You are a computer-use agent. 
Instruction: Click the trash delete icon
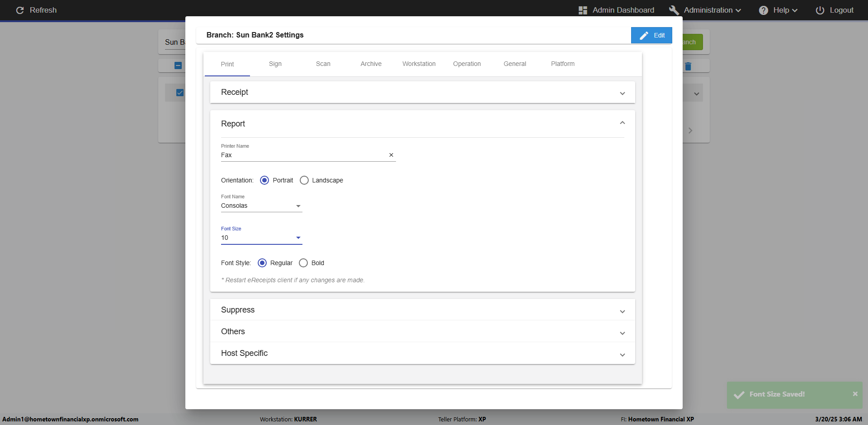(688, 66)
